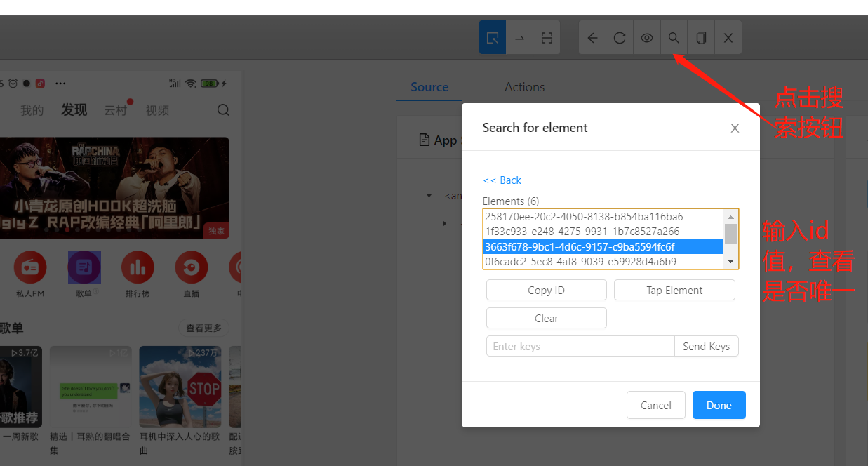Open the 发现 tab in phone view

(x=74, y=109)
